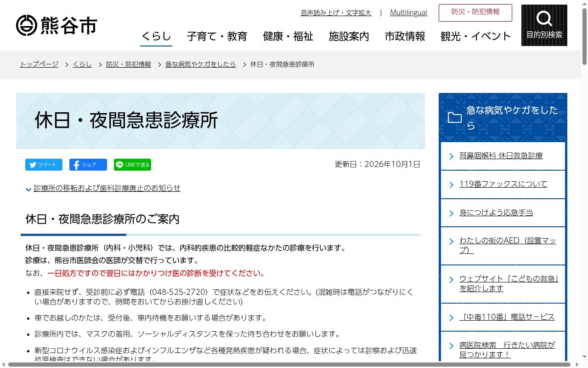Click the red text 一日処方ですので翌日にはかかりつけ医
The width and height of the screenshot is (588, 368).
point(156,273)
